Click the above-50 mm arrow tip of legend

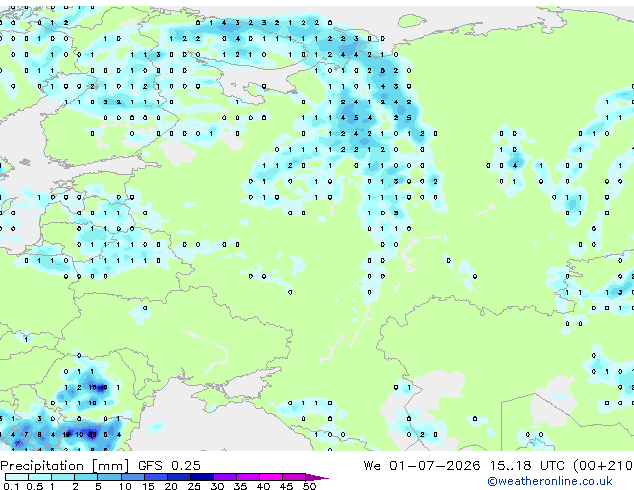pyautogui.click(x=317, y=477)
